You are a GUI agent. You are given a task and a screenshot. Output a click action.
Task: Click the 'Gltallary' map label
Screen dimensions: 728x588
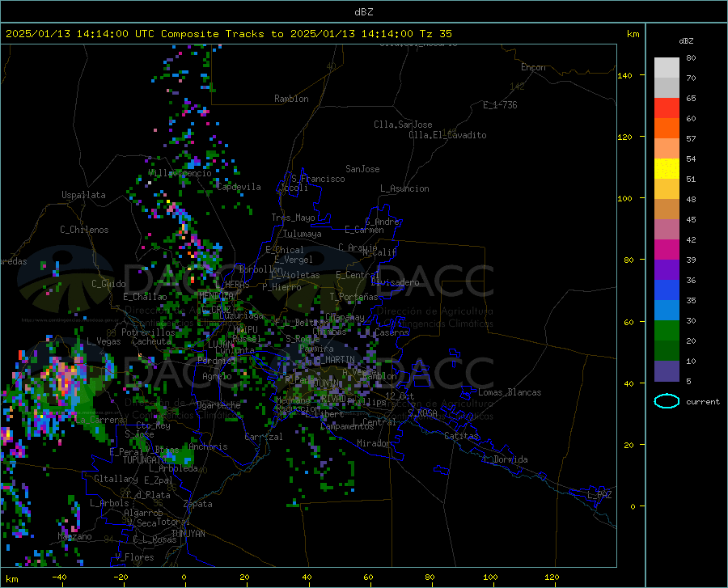[x=116, y=479]
